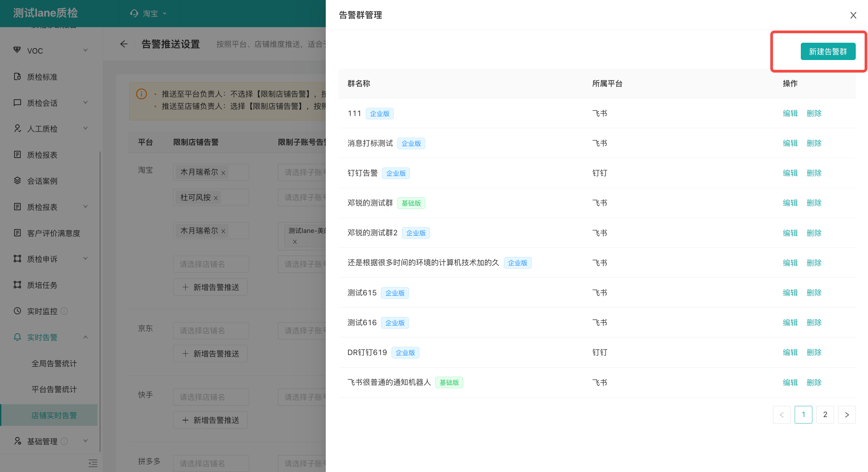Image resolution: width=868 pixels, height=472 pixels.
Task: Click the 京东 sub-account selector field
Action: point(302,331)
